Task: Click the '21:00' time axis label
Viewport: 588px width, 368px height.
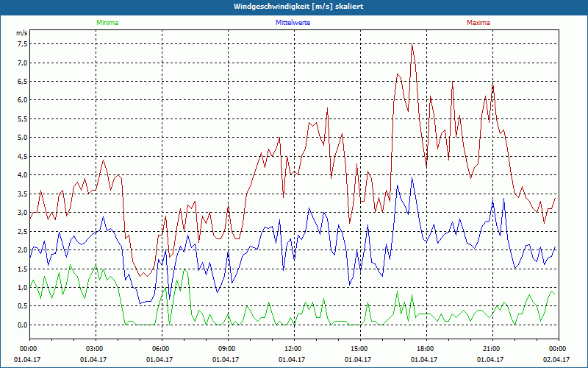Action: click(x=492, y=349)
